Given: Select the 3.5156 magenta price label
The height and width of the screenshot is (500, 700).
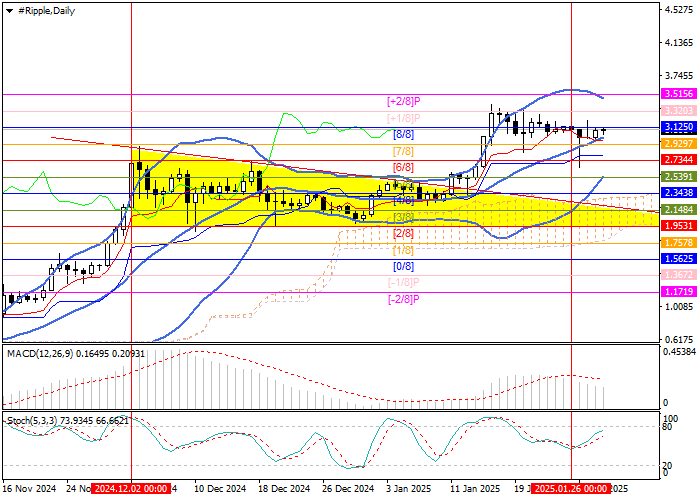Looking at the screenshot, I should point(678,93).
